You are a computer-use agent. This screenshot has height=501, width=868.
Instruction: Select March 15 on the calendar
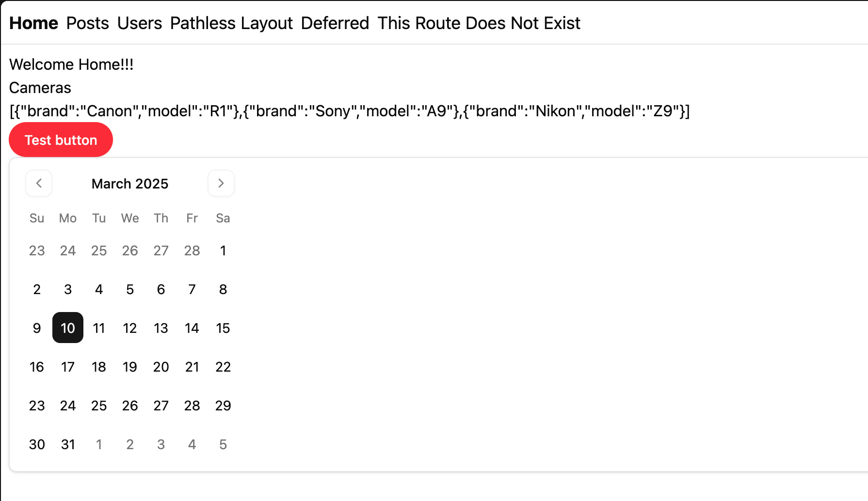[x=223, y=328]
